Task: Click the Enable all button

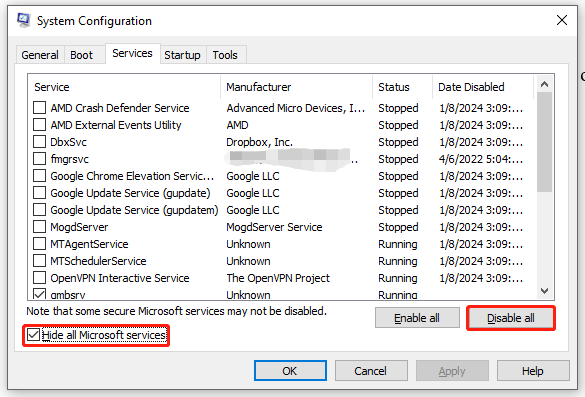Action: pos(417,318)
